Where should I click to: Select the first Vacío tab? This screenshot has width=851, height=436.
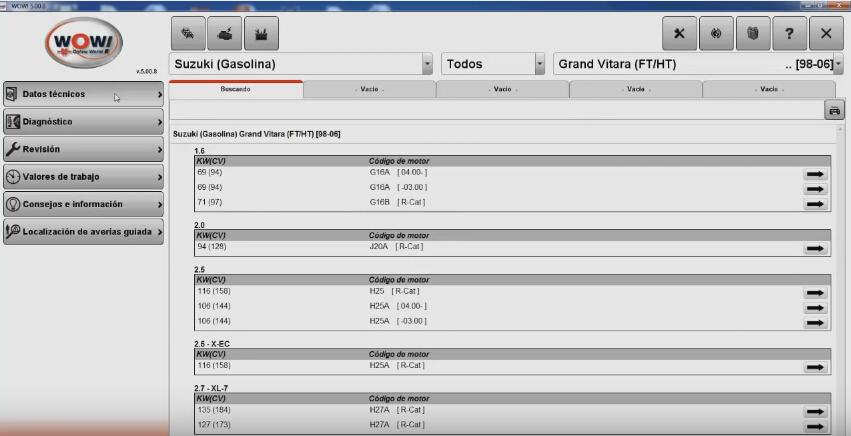coord(370,89)
